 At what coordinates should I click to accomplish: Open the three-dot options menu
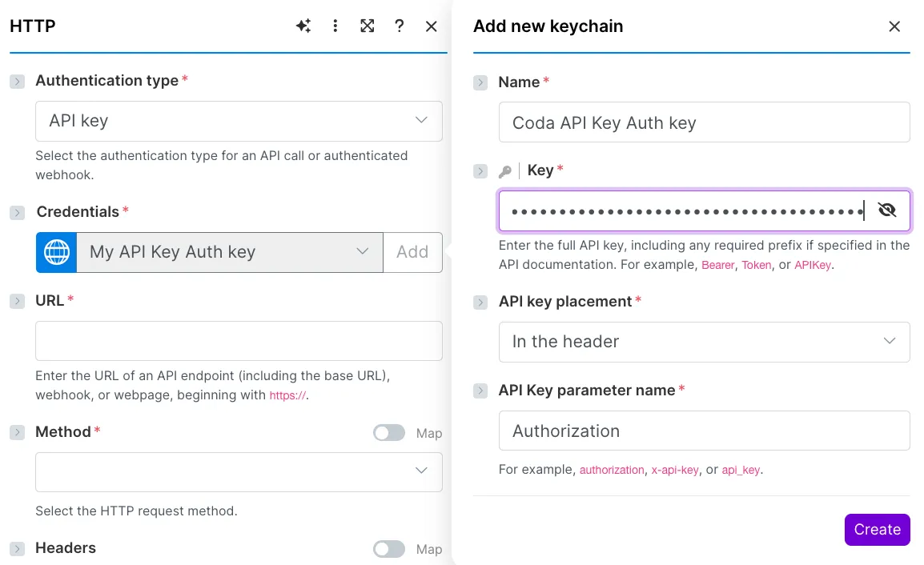click(335, 26)
